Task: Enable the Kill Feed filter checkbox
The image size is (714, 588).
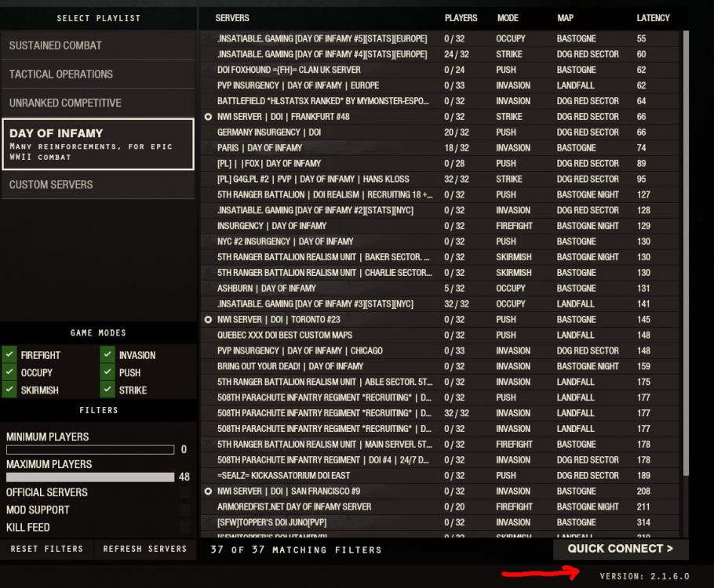Action: (x=185, y=528)
